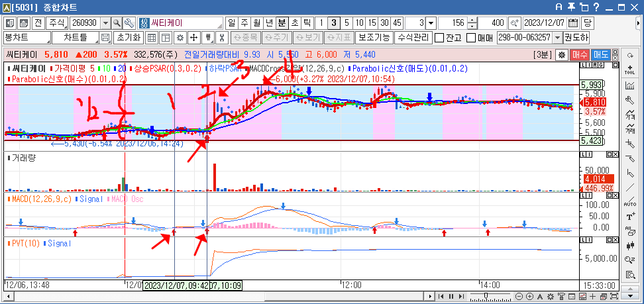The width and height of the screenshot is (644, 304).
Task: Click the print icon in top toolbar
Action: tap(25, 23)
